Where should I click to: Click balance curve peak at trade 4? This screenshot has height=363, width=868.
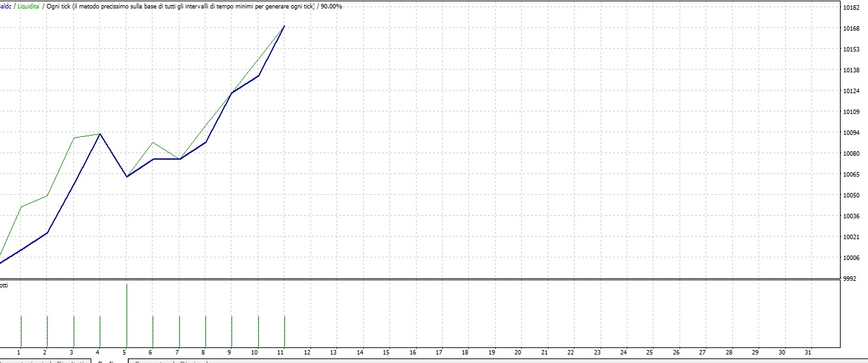pos(100,134)
